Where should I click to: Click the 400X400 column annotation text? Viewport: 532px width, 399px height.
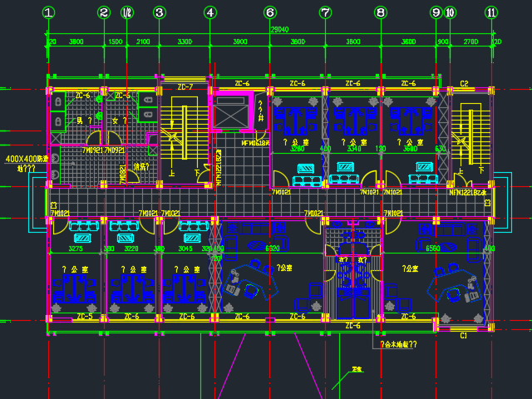25,158
